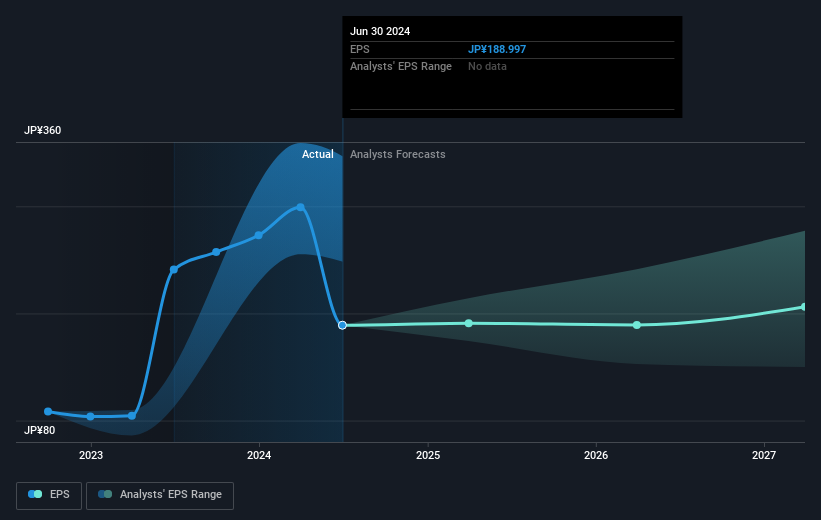Click the Actual label
821x520 pixels.
point(317,154)
